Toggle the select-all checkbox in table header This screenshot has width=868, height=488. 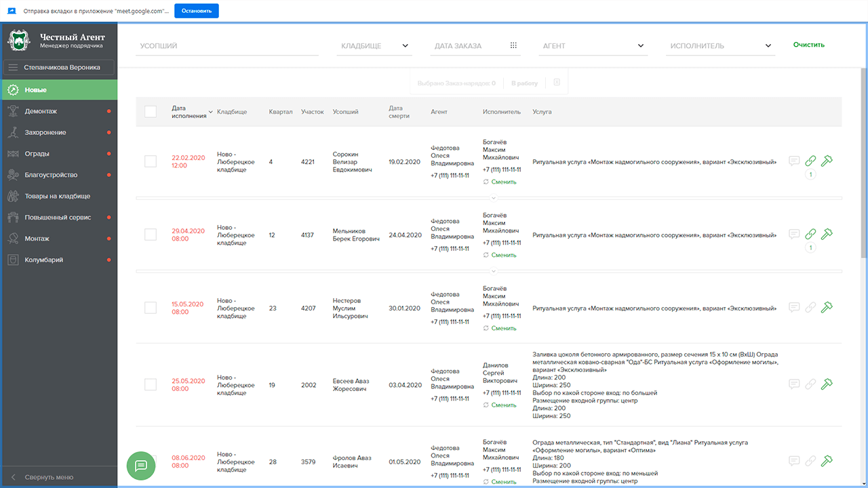(x=151, y=112)
